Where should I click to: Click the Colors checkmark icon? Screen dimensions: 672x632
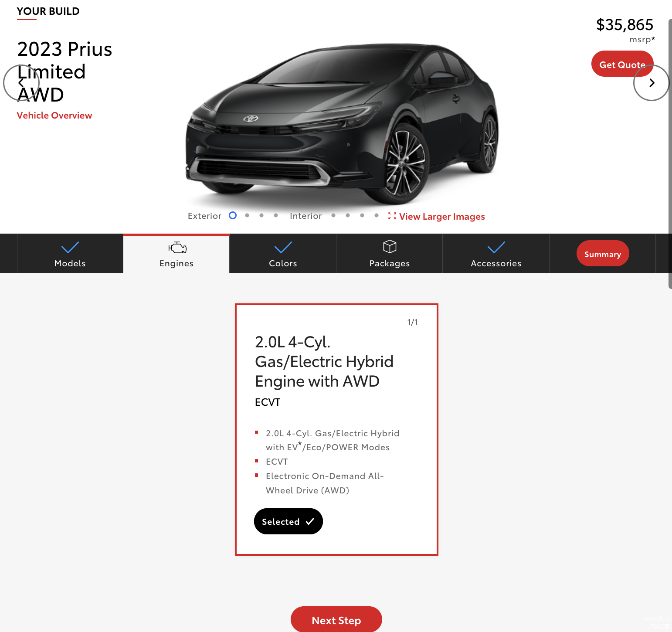(283, 248)
